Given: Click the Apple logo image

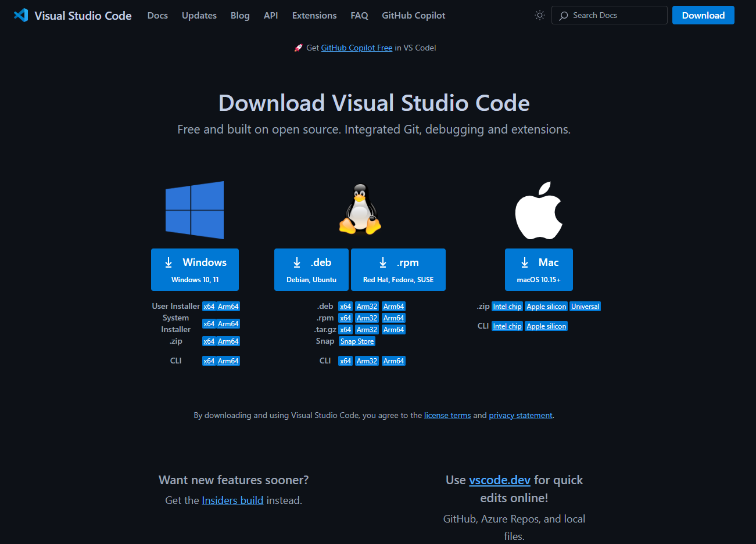Looking at the screenshot, I should 539,210.
